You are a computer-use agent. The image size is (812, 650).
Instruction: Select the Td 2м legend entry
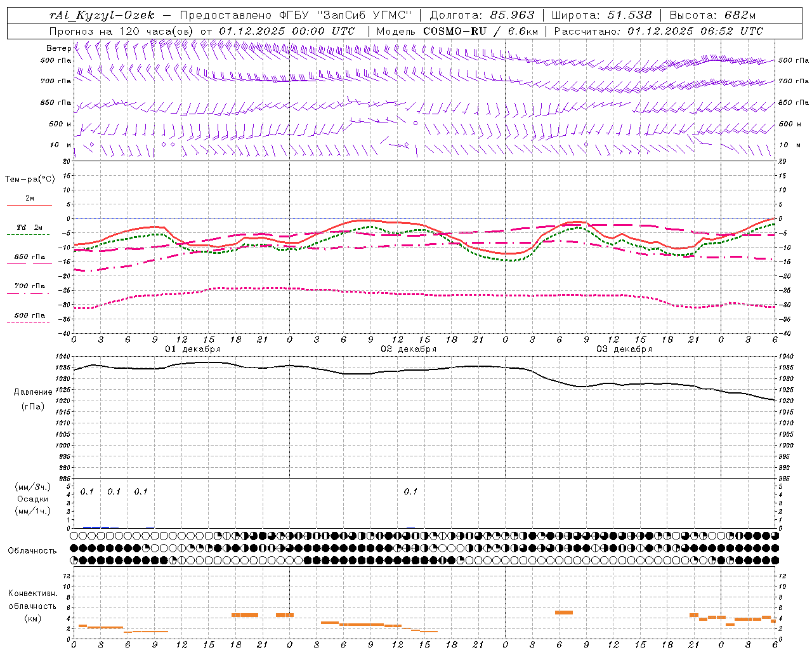click(29, 227)
